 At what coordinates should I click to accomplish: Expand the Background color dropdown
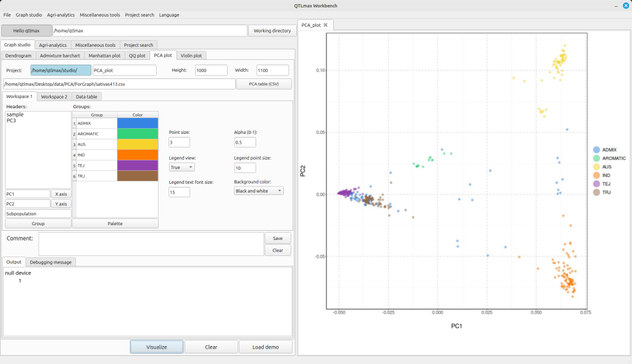coord(259,191)
